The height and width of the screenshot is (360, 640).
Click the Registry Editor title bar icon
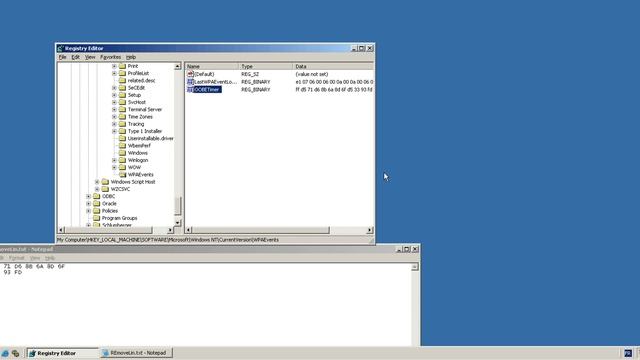coord(60,48)
